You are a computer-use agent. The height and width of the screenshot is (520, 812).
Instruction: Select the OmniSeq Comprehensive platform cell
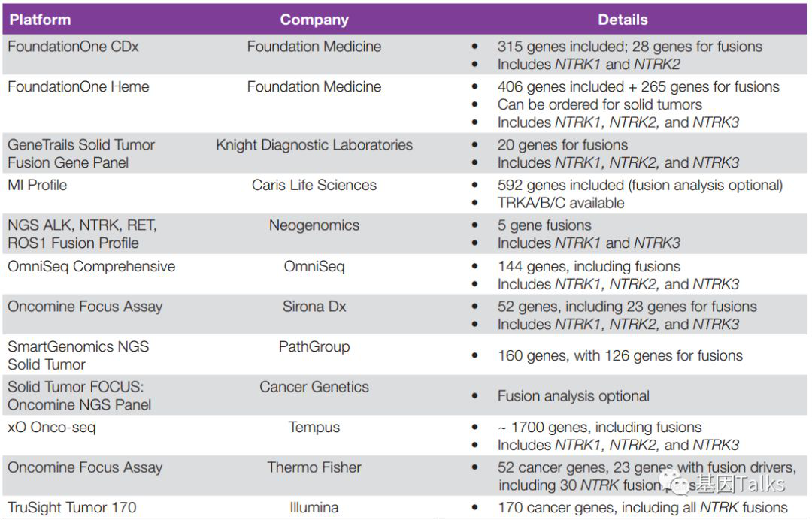coord(91,266)
